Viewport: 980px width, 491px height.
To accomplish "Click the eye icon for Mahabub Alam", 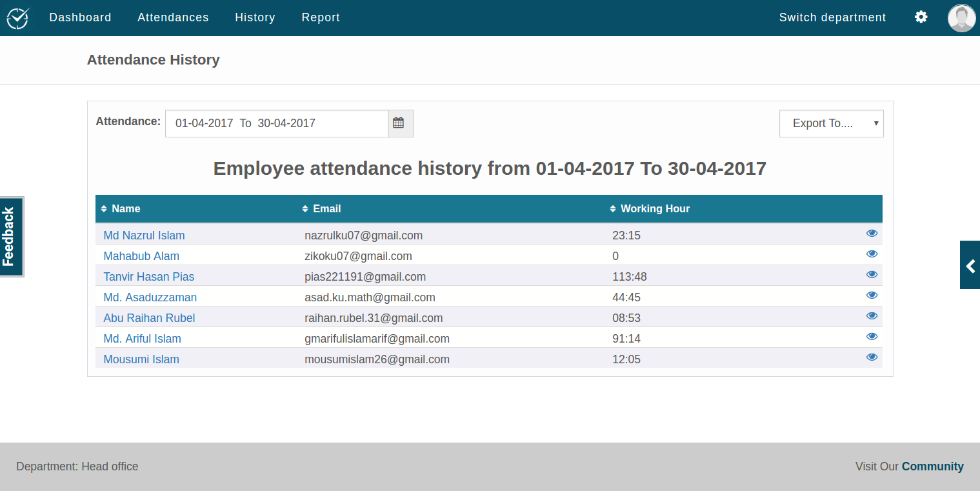I will pos(872,254).
